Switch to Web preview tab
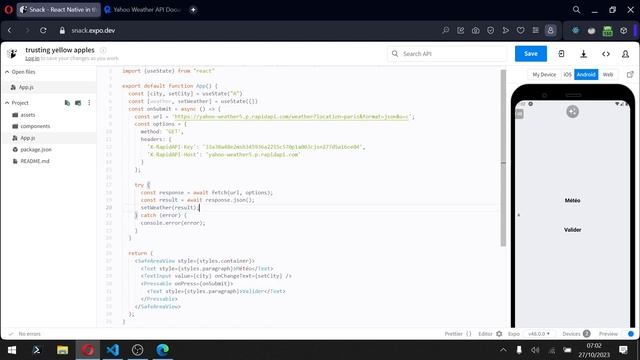Screen dimensions: 640x360 click(608, 74)
